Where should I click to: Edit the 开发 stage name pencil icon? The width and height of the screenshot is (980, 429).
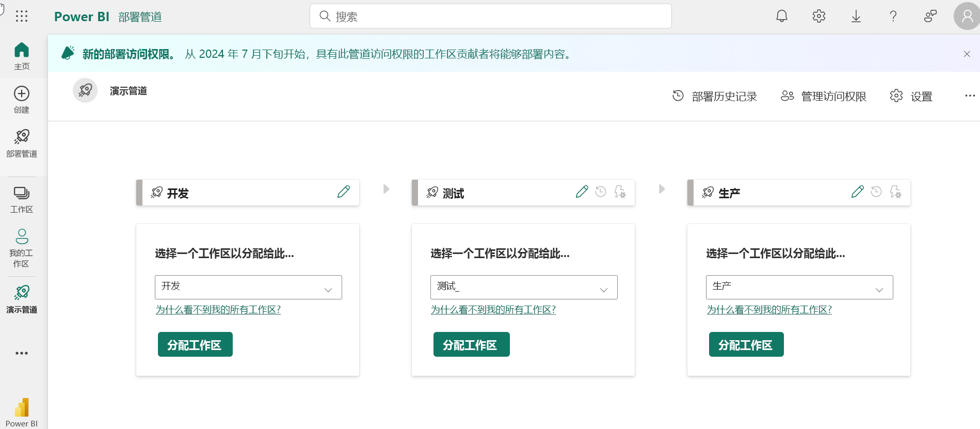click(x=344, y=192)
